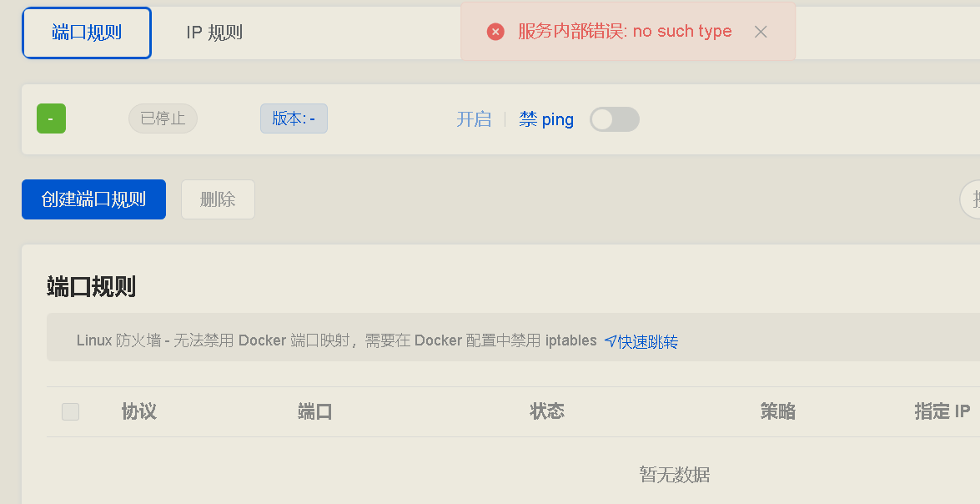Click the red error icon in the notification
Screen dimensions: 980x504
(x=495, y=32)
